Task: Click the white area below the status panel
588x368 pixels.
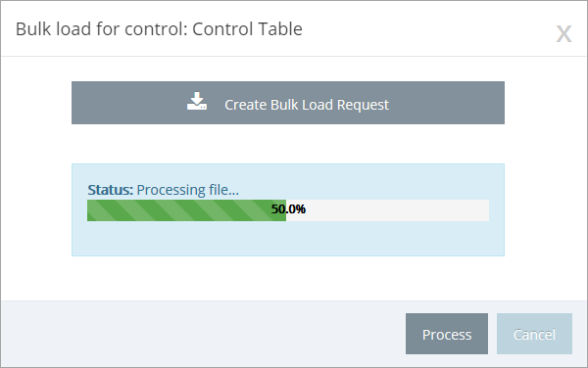Action: [288, 279]
